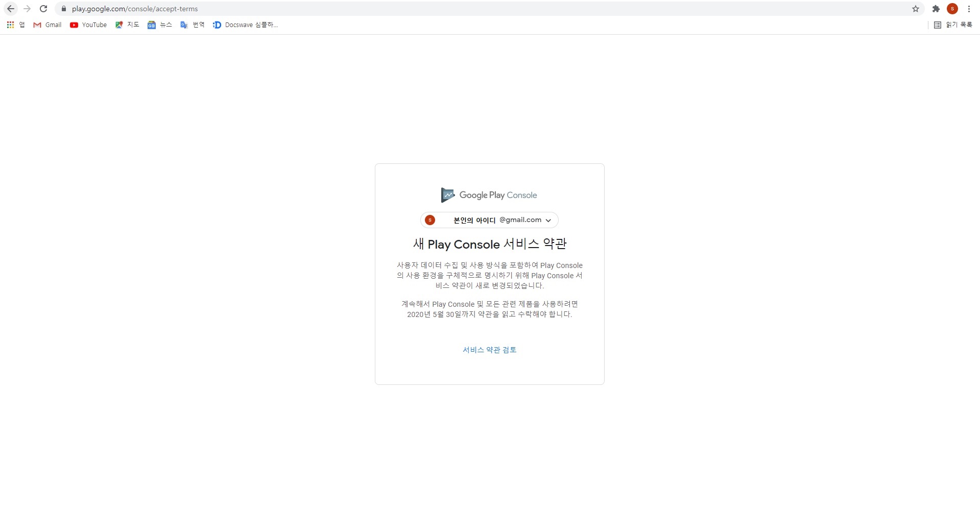Open the Docswave bookmark
980x512 pixels.
[246, 25]
